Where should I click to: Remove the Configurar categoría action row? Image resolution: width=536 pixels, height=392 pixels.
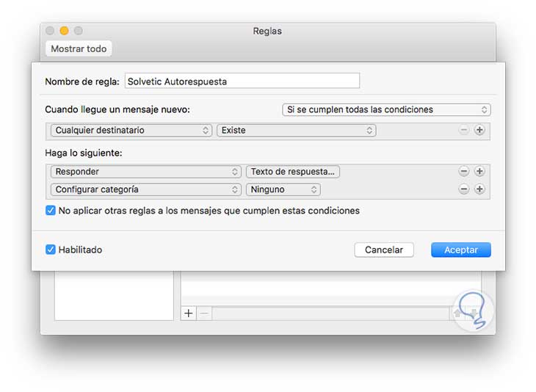464,189
